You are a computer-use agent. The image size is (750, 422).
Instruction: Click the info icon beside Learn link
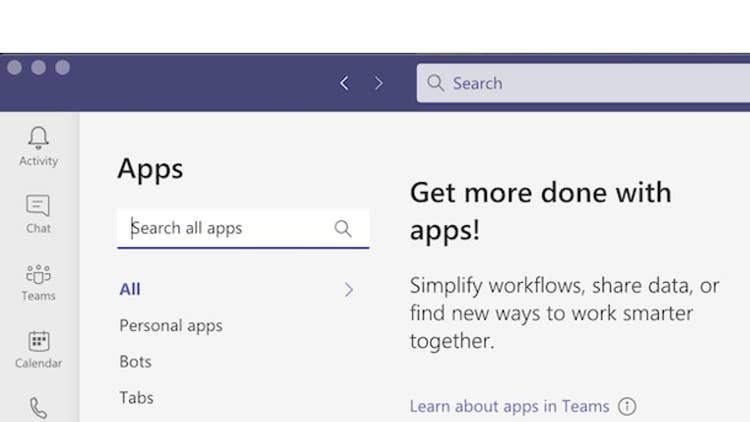(627, 406)
